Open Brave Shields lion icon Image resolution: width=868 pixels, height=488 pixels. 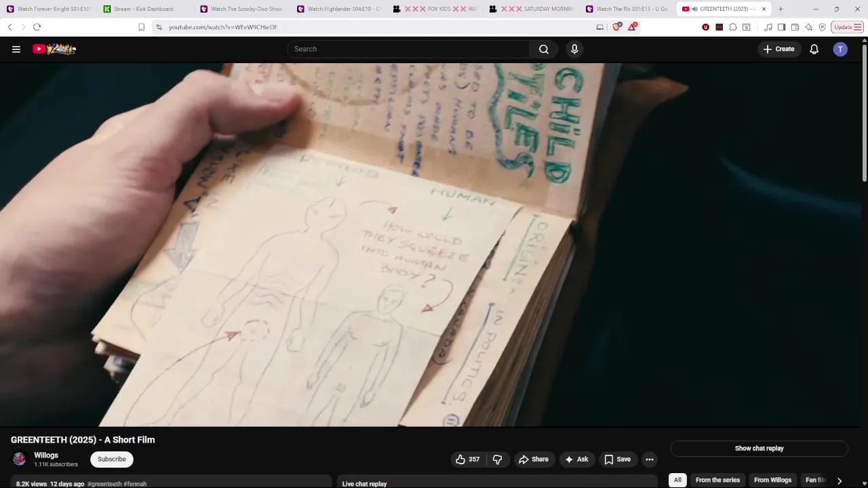point(616,27)
